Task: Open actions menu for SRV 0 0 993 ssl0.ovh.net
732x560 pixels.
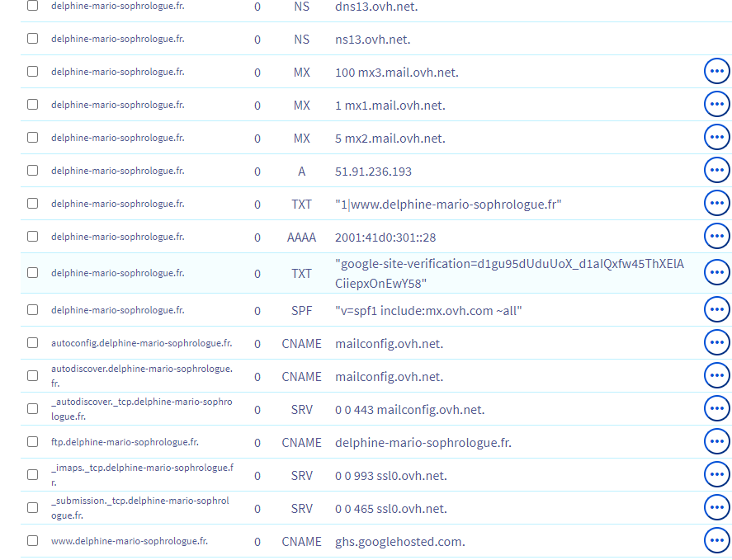Action: coord(716,475)
